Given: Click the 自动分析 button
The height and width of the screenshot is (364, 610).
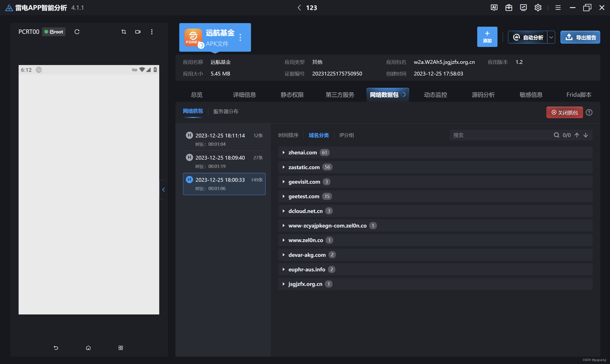Looking at the screenshot, I should pos(528,37).
